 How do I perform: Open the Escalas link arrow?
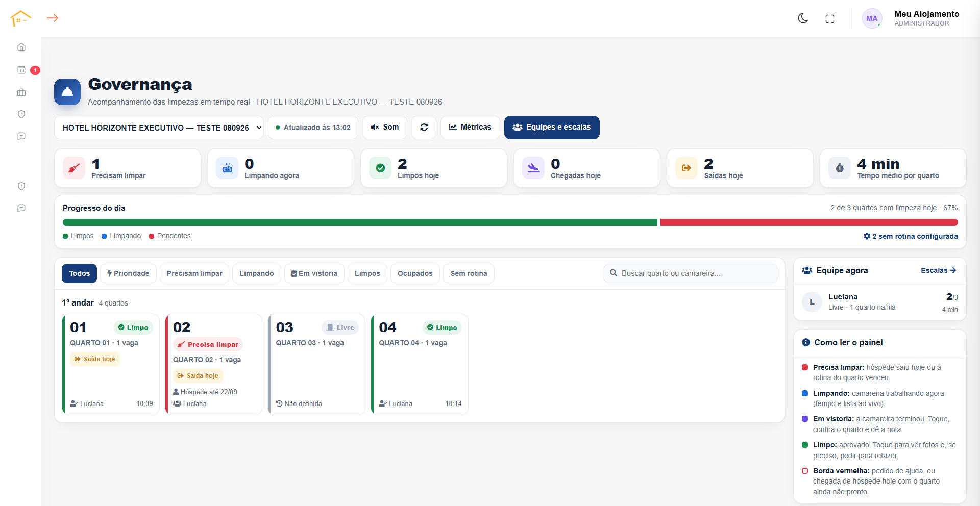click(939, 270)
